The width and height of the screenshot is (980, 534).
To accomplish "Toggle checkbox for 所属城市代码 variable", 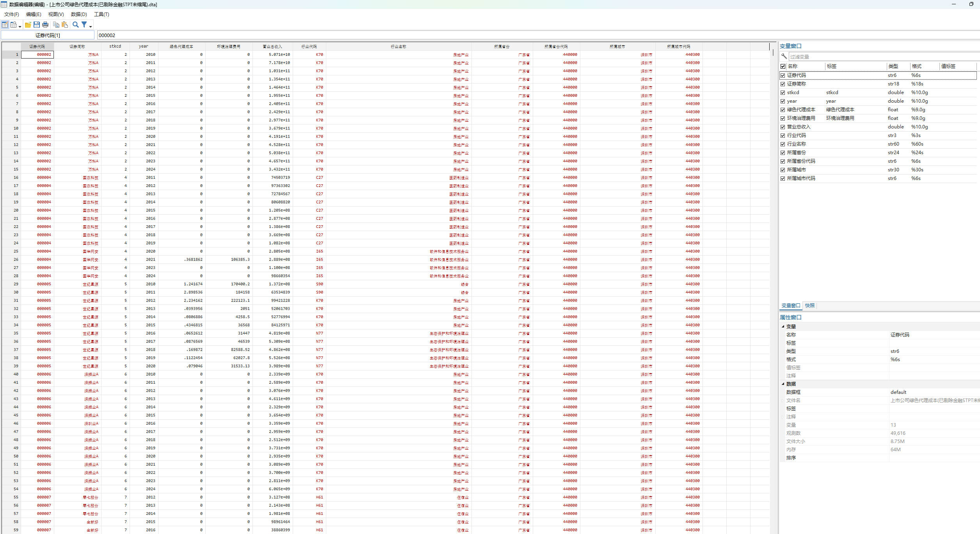I will tap(783, 178).
